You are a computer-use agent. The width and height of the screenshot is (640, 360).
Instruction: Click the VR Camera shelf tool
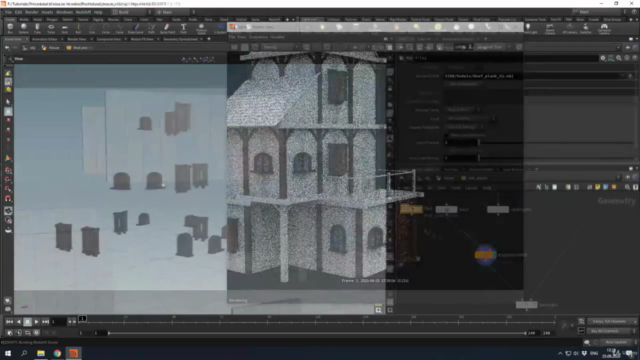point(569,29)
